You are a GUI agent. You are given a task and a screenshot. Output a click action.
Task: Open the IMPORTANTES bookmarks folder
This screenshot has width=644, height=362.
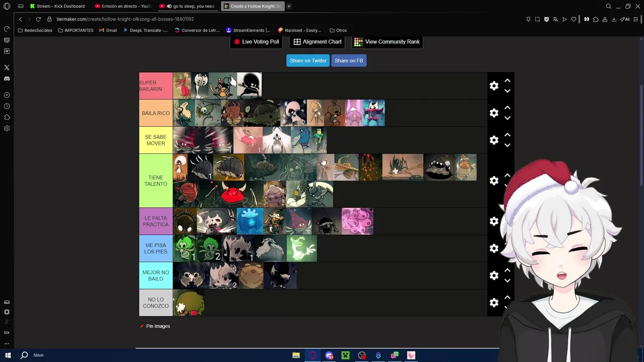tap(75, 30)
